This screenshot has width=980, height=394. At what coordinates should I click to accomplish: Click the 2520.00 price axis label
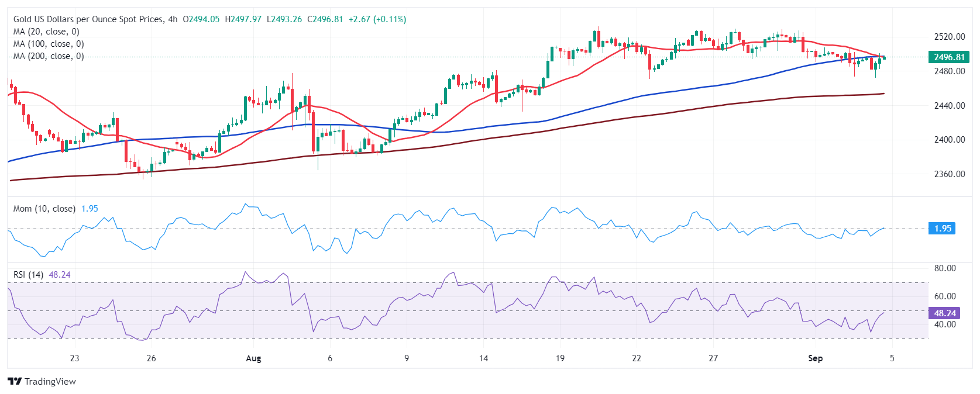[x=949, y=37]
